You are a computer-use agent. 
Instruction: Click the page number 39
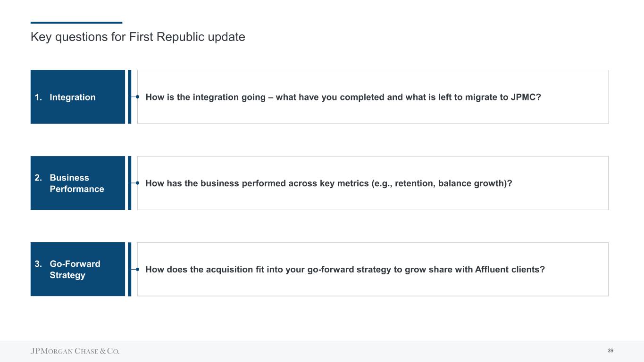coord(611,351)
